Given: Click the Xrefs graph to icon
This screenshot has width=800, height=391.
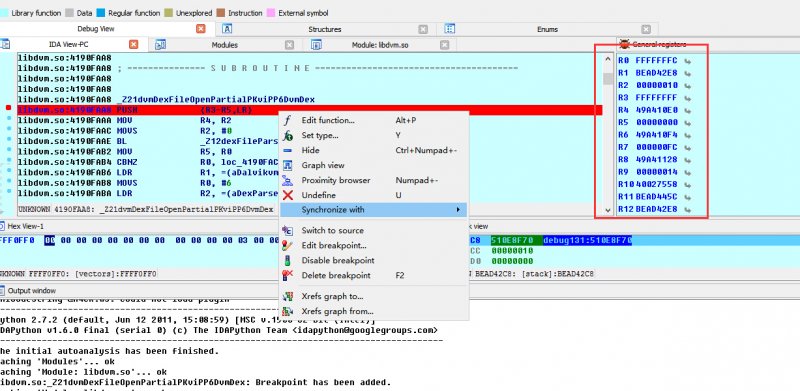Looking at the screenshot, I should click(288, 296).
